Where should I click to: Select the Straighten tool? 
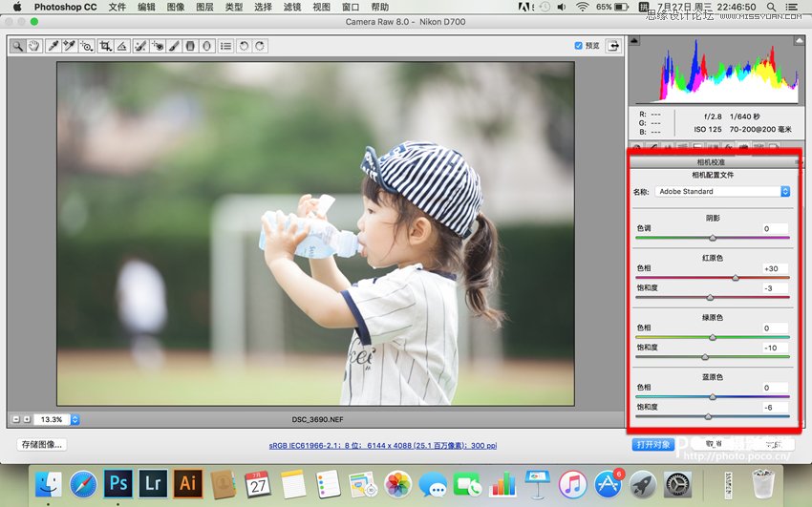[x=121, y=46]
